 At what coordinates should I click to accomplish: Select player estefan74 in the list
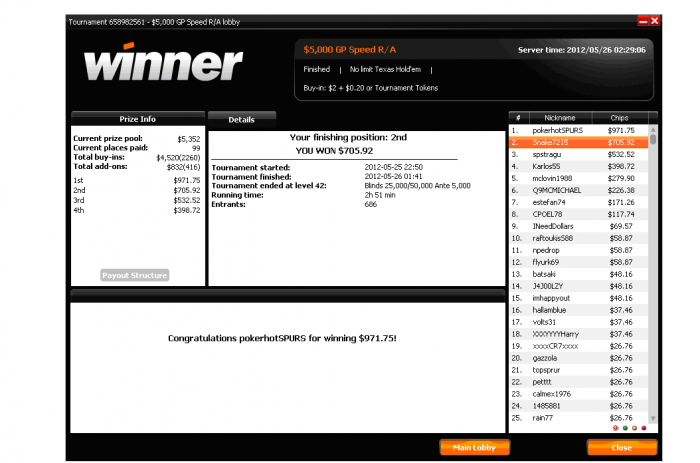point(579,202)
